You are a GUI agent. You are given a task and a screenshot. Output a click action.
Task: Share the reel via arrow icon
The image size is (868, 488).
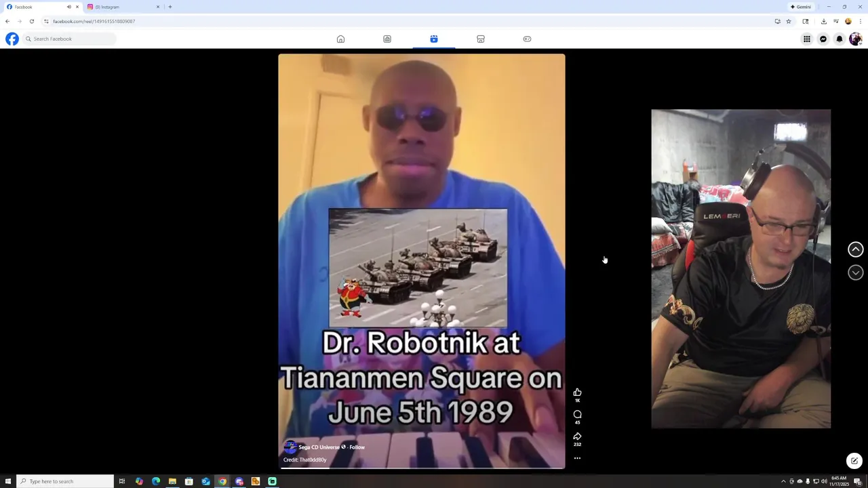coord(577,436)
